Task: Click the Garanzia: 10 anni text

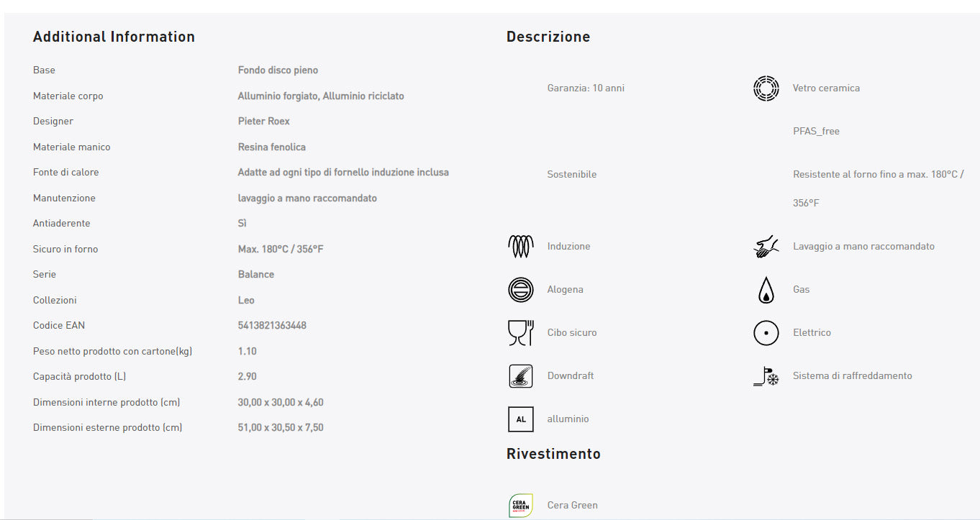Action: [x=586, y=88]
